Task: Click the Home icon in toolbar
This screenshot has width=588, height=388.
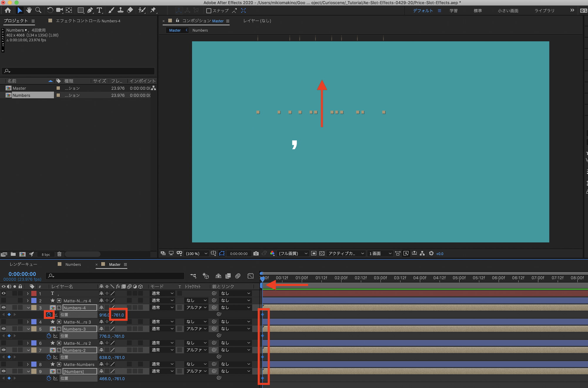Action: click(8, 10)
